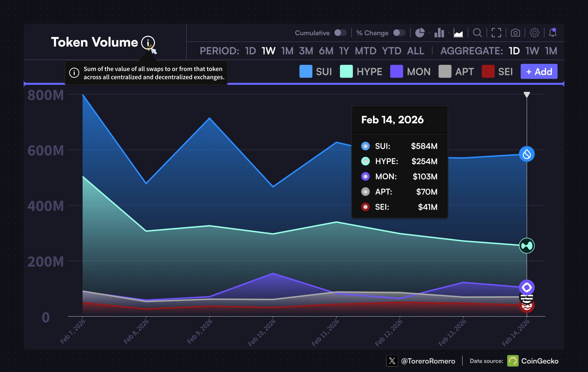Click the SEI red color swatch
The width and height of the screenshot is (588, 372).
[x=488, y=72]
